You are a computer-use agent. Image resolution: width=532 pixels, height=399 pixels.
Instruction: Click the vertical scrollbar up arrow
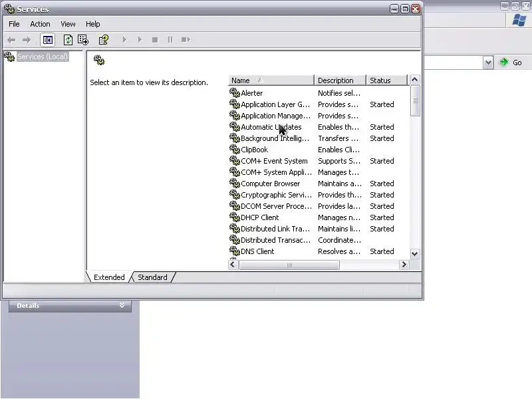414,80
